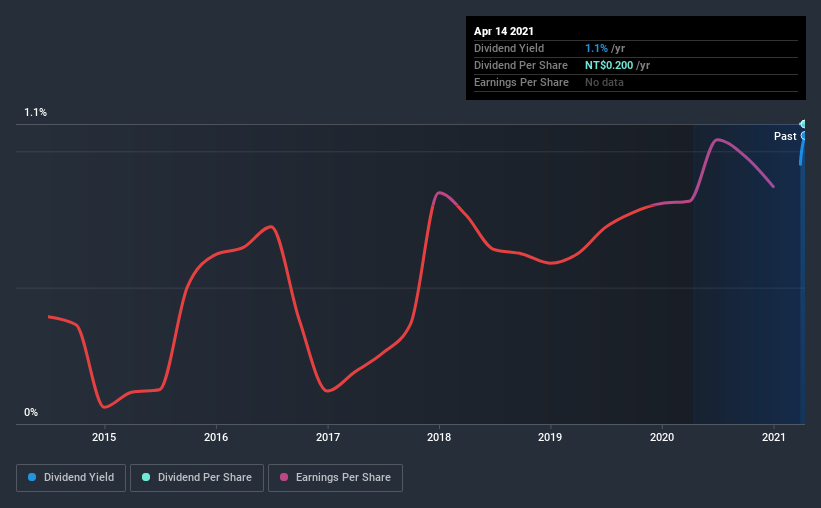Screen dimensions: 821x508
Task: Click the Past label on the chart
Action: coord(785,136)
